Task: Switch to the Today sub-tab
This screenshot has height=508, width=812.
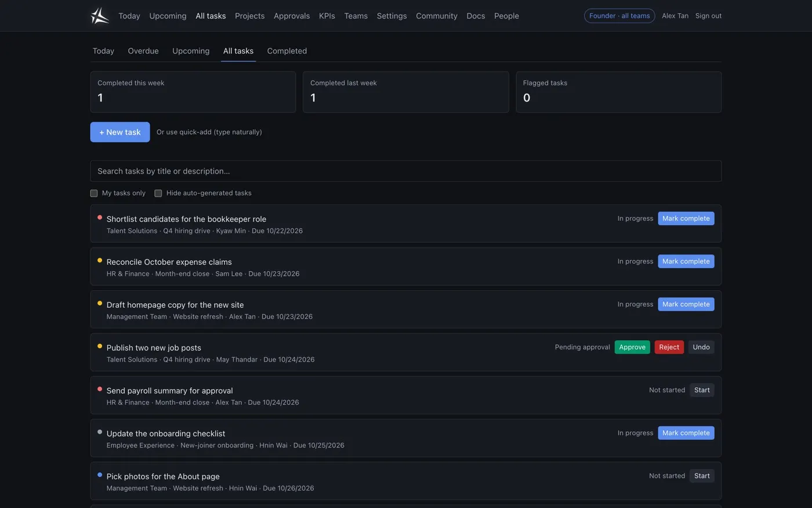Action: pos(103,51)
